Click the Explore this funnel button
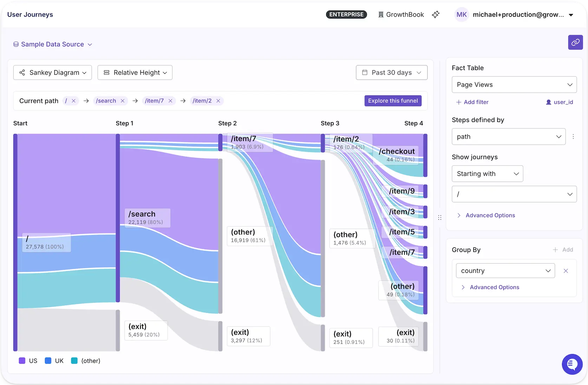588x385 pixels. pyautogui.click(x=393, y=101)
